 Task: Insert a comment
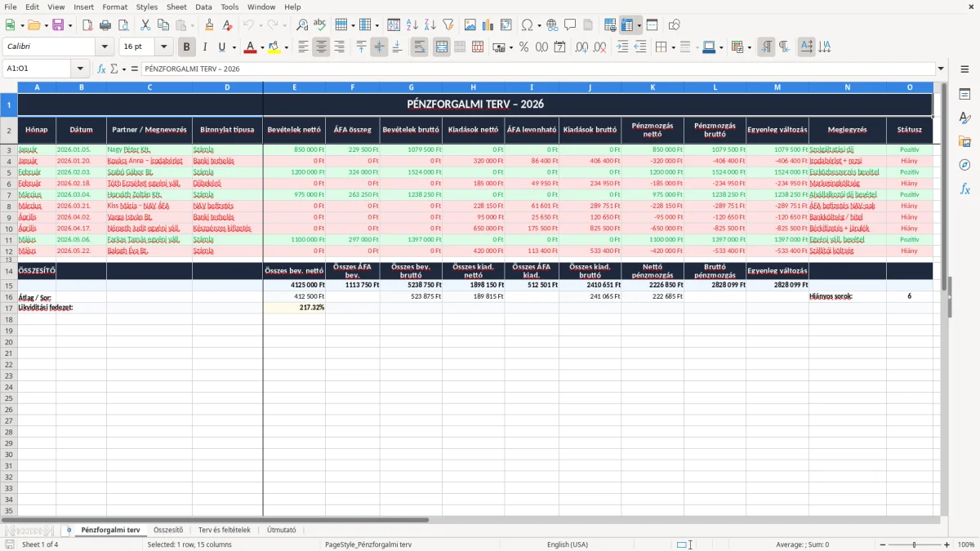[x=570, y=25]
